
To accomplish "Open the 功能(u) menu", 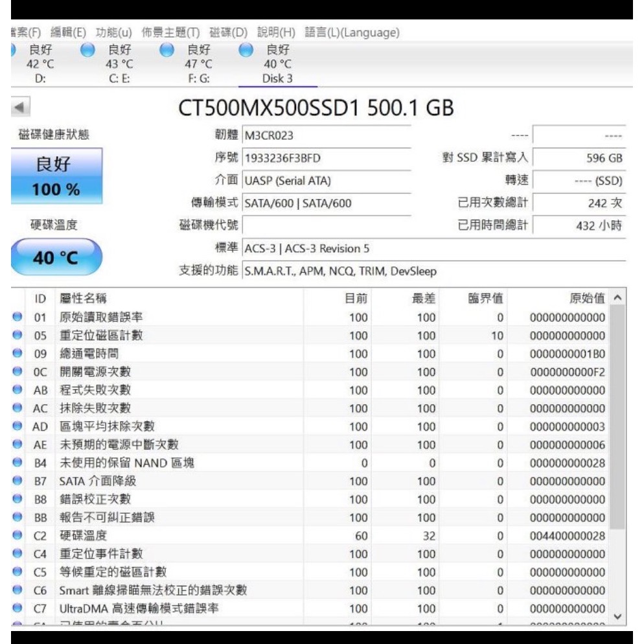I will [114, 32].
